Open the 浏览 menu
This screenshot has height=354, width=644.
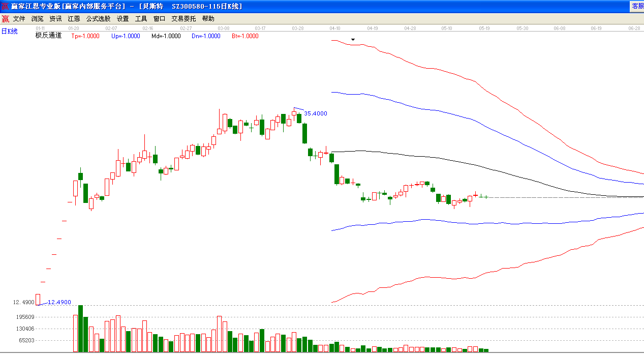(37, 19)
